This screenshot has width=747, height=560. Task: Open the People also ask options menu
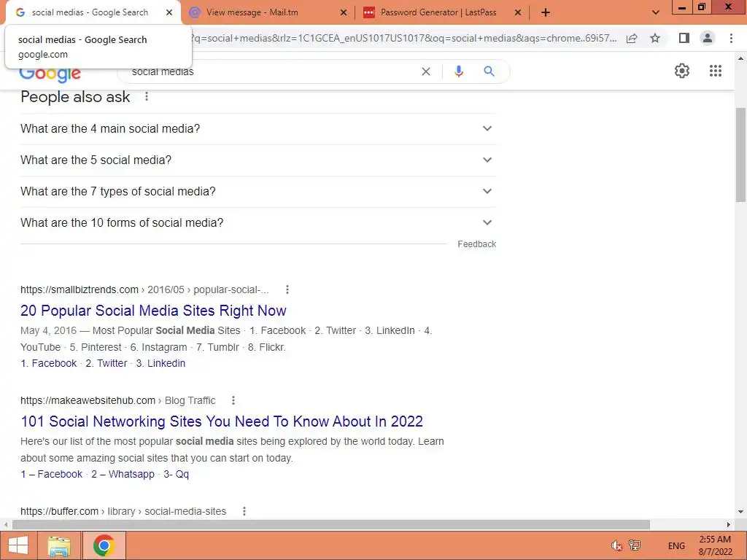[147, 97]
